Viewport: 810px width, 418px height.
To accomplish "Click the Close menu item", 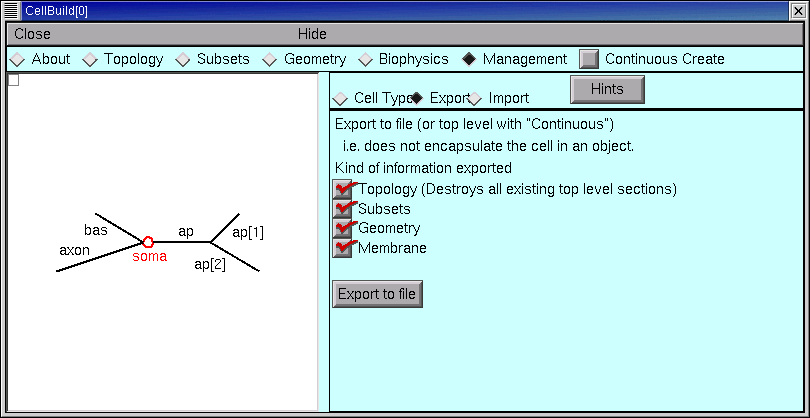I will point(33,33).
